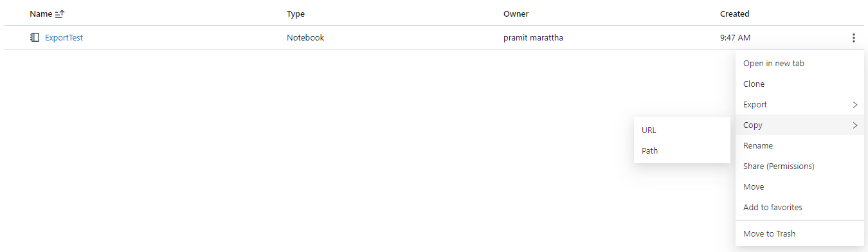Click the notebook icon next to ExportTest
Viewport: 868px width, 252px height.
pyautogui.click(x=35, y=37)
